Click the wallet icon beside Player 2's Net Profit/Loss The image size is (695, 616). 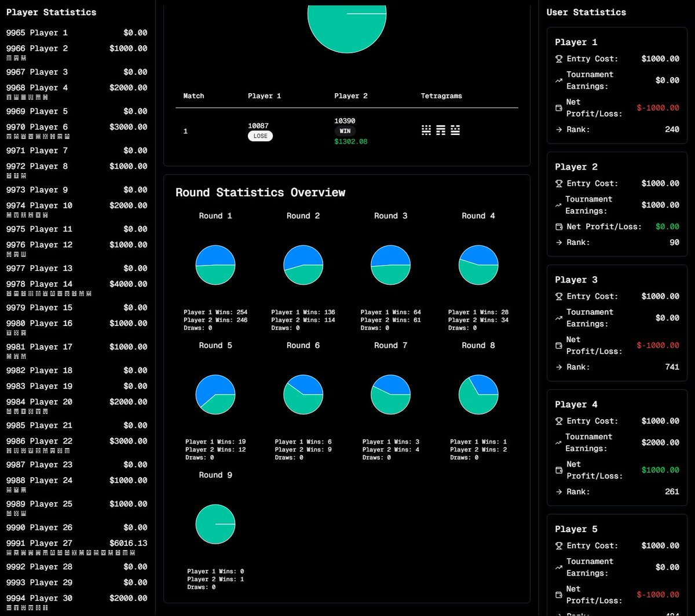(559, 227)
